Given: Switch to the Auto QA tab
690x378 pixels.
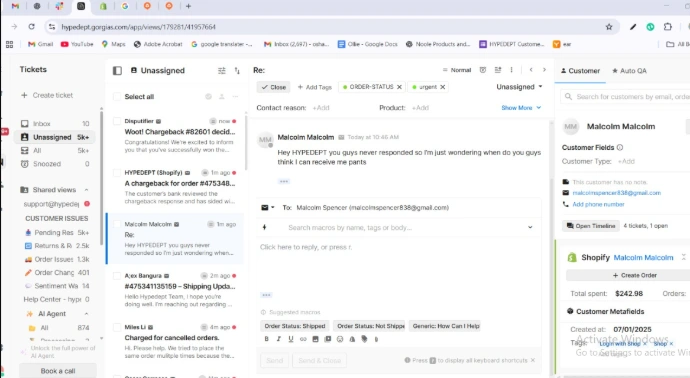Looking at the screenshot, I should (629, 70).
